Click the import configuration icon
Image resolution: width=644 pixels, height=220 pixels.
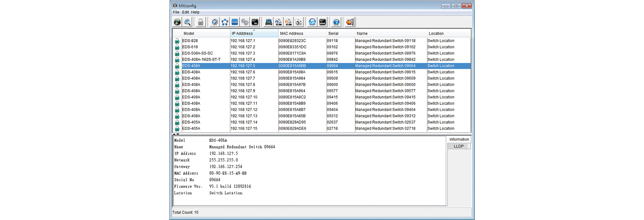pyautogui.click(x=288, y=22)
